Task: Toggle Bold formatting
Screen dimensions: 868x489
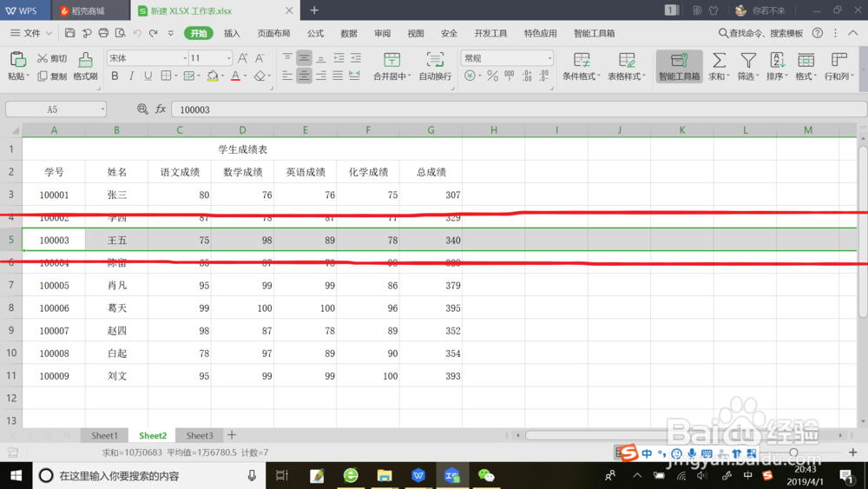Action: [115, 76]
